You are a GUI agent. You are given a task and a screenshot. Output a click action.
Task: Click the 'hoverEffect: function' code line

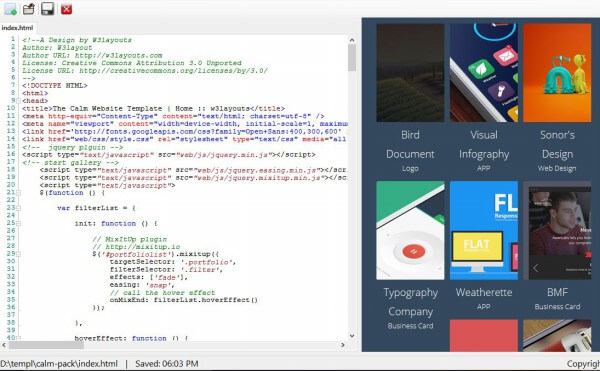[x=131, y=338]
